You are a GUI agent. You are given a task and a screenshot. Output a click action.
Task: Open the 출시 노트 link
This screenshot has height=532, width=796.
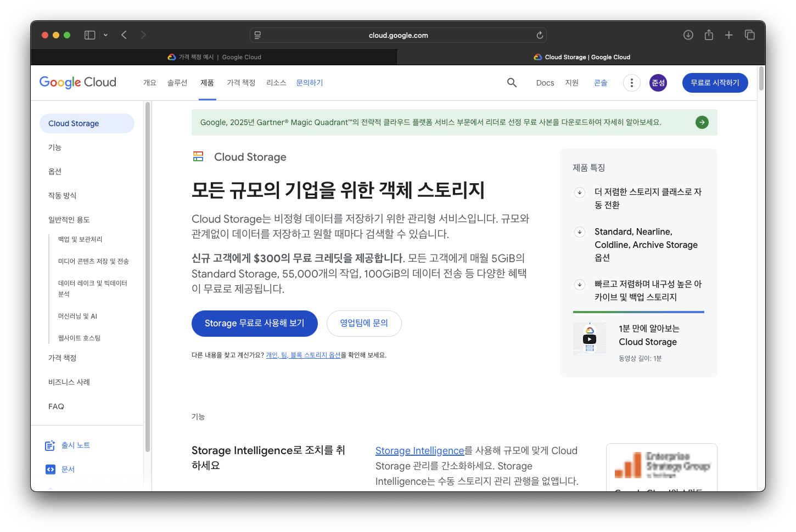76,445
